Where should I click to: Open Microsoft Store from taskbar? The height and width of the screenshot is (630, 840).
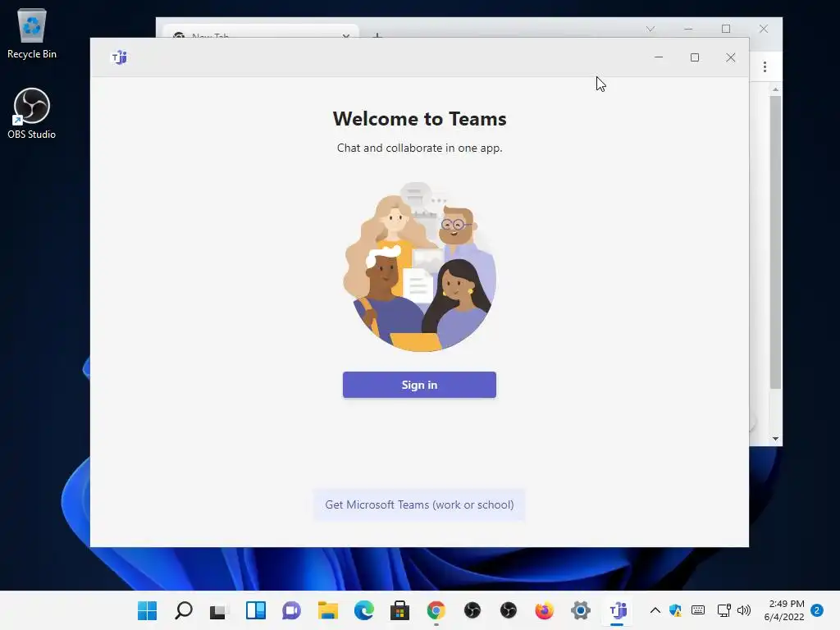tap(399, 610)
